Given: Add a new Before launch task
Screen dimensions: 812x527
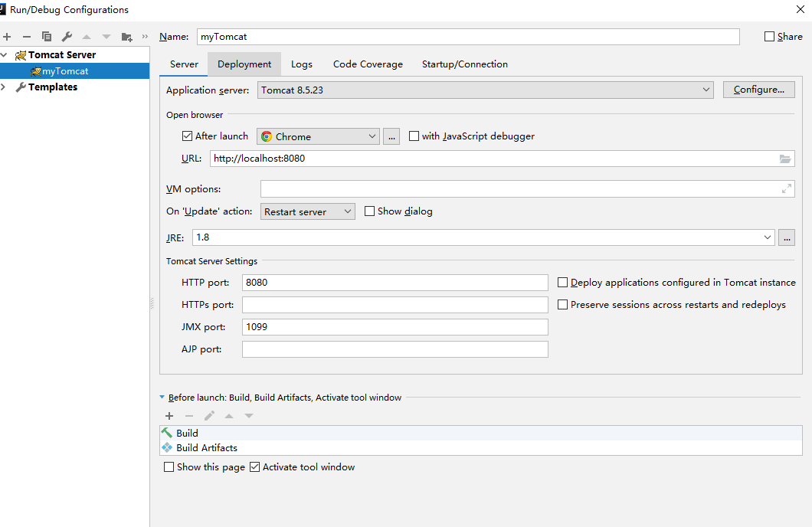Looking at the screenshot, I should [x=169, y=416].
